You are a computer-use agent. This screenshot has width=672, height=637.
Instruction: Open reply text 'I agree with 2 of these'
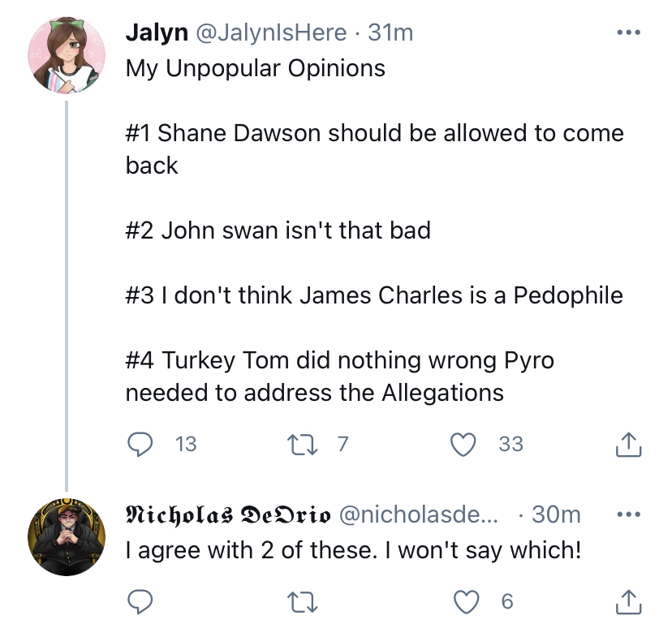tap(354, 550)
